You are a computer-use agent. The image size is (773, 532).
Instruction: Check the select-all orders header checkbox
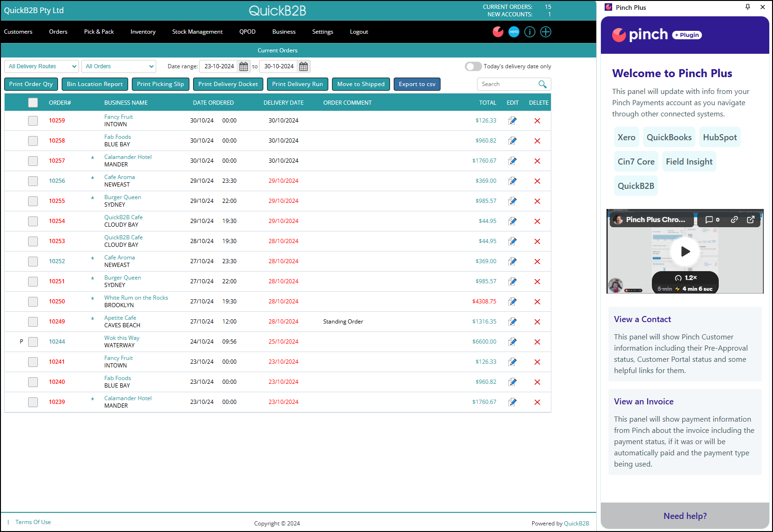tap(33, 102)
